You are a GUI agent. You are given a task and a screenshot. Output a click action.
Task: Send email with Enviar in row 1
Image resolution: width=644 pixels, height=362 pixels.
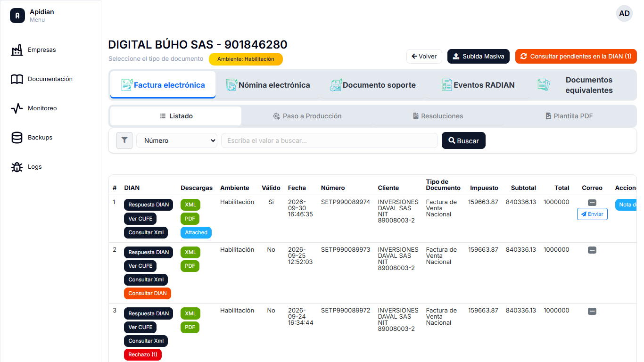tap(592, 214)
